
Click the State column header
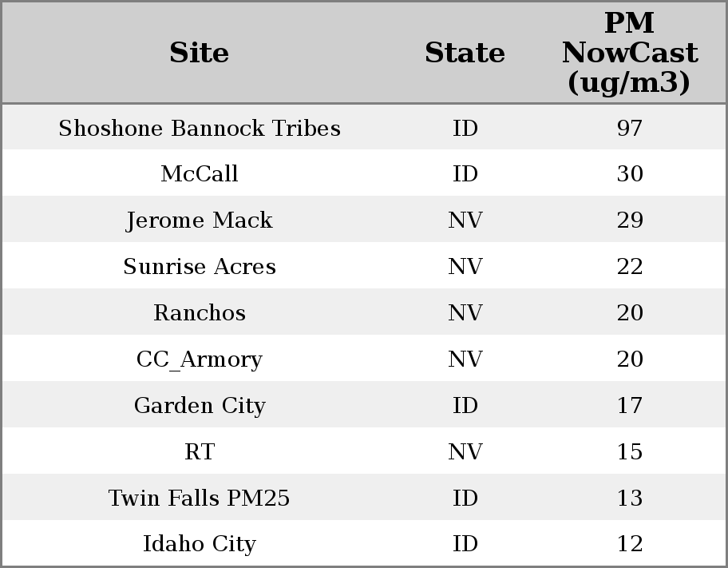point(465,53)
